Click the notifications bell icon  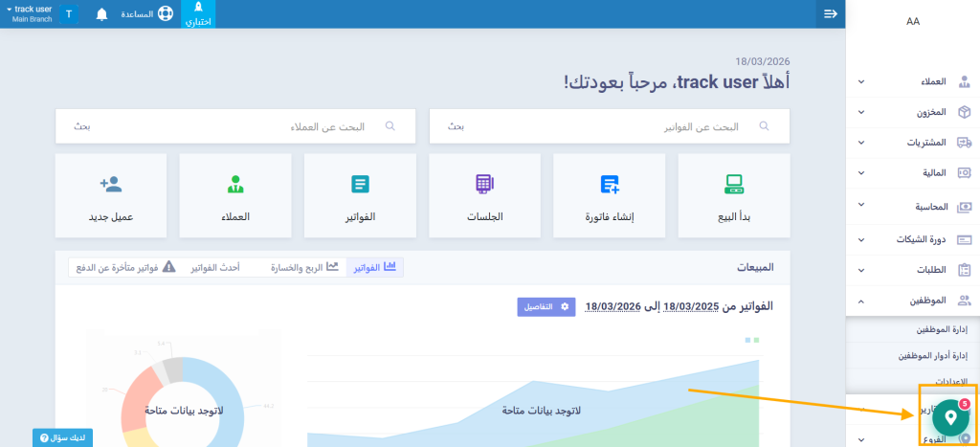[102, 14]
